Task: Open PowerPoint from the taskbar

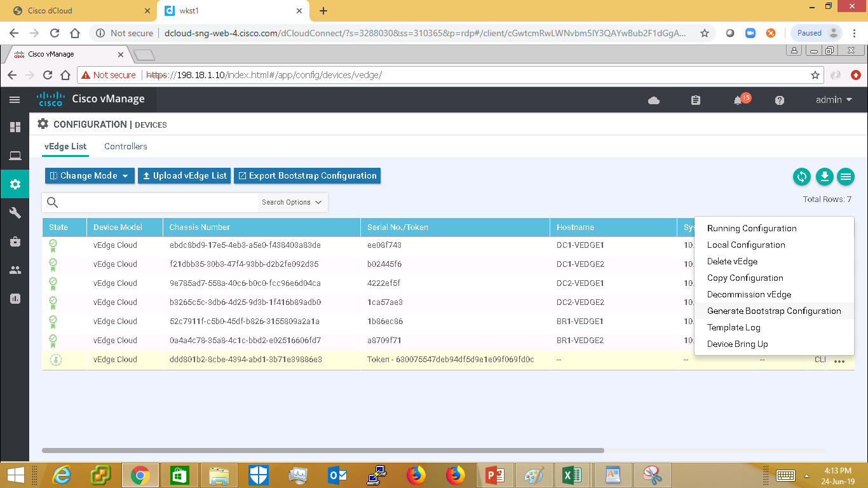Action: 494,475
